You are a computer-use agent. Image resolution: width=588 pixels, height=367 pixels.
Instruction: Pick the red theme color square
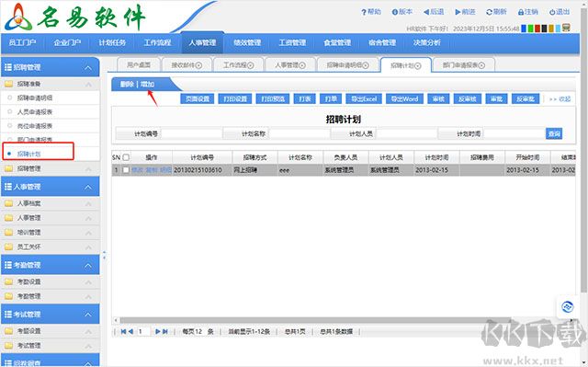pos(537,29)
